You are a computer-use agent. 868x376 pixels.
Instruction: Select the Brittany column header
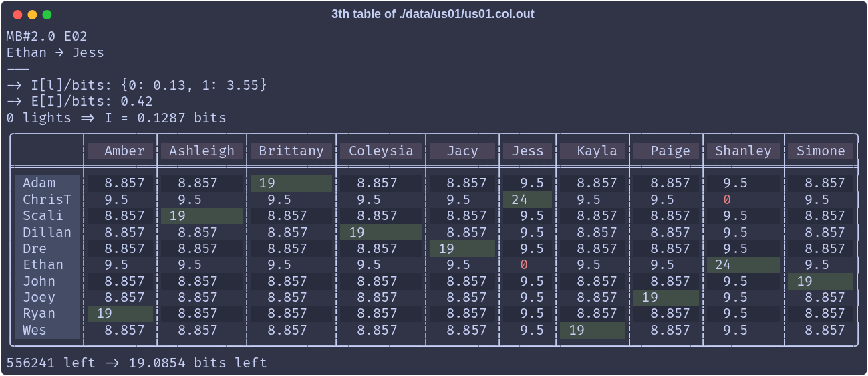(x=291, y=151)
